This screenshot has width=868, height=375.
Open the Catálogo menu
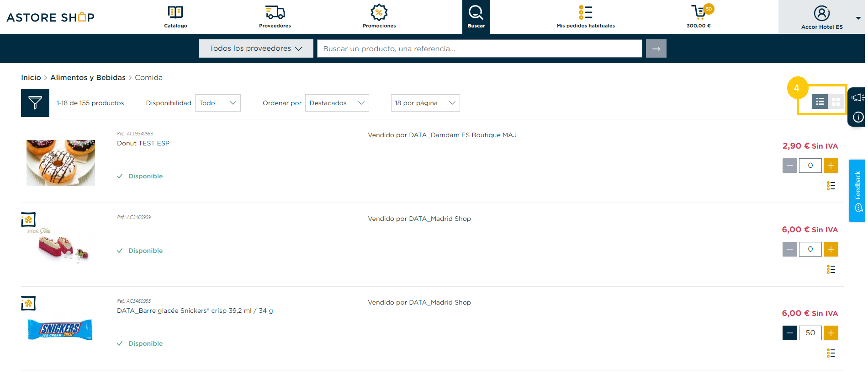pos(175,17)
